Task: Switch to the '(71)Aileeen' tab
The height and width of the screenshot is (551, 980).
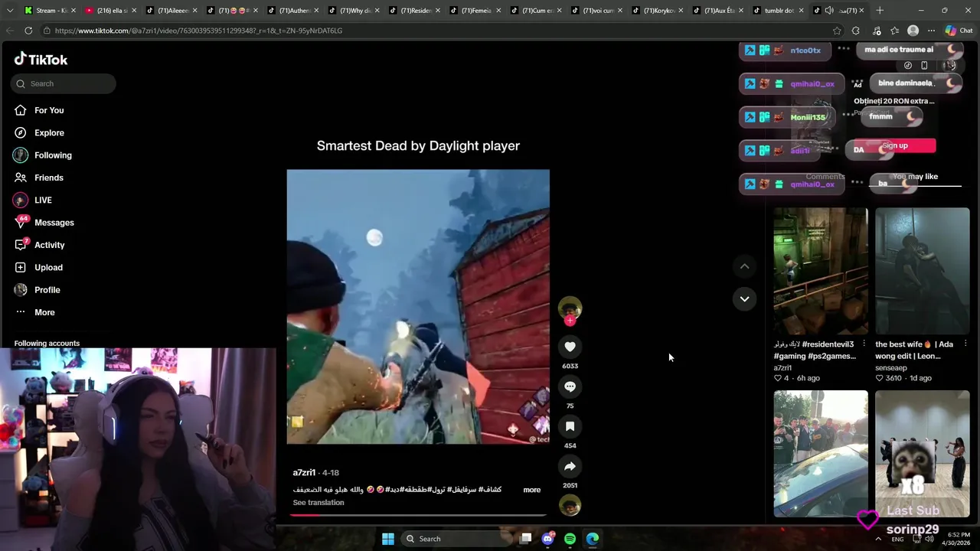Action: coord(172,11)
